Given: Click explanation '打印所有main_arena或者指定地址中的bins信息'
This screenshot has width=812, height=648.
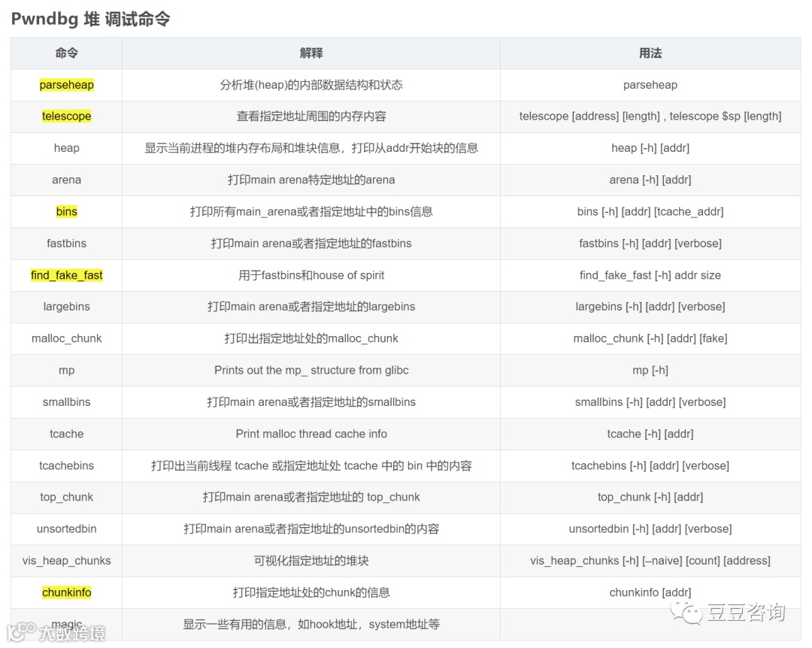Looking at the screenshot, I should pyautogui.click(x=311, y=211).
